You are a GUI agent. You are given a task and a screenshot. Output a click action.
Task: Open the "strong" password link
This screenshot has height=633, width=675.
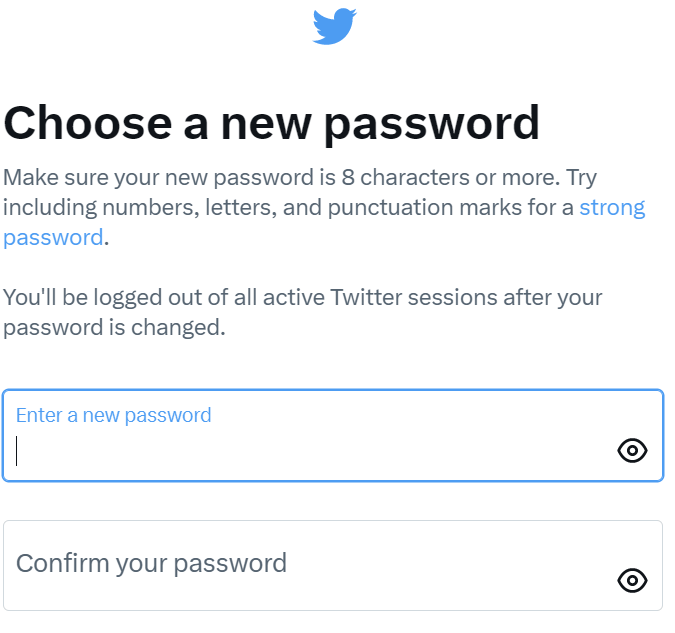pos(612,208)
